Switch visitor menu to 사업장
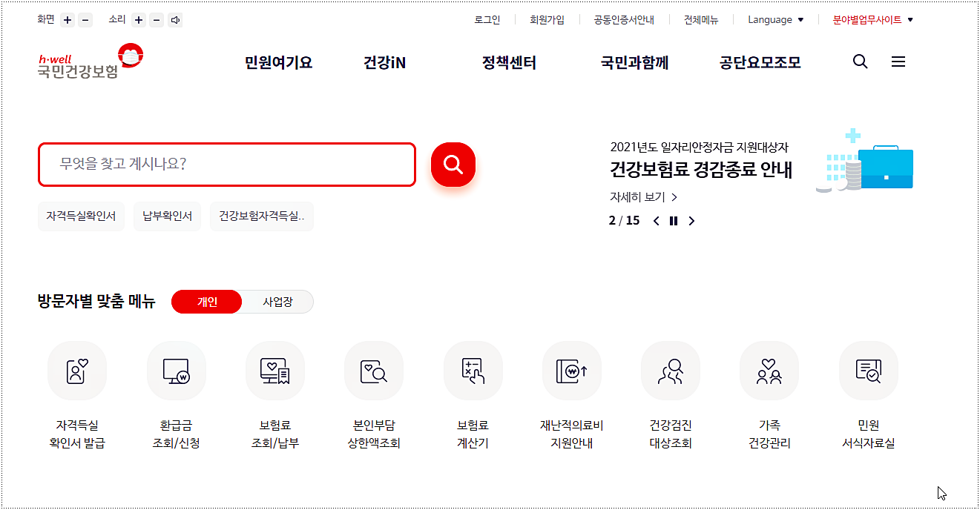980x510 pixels. point(276,302)
